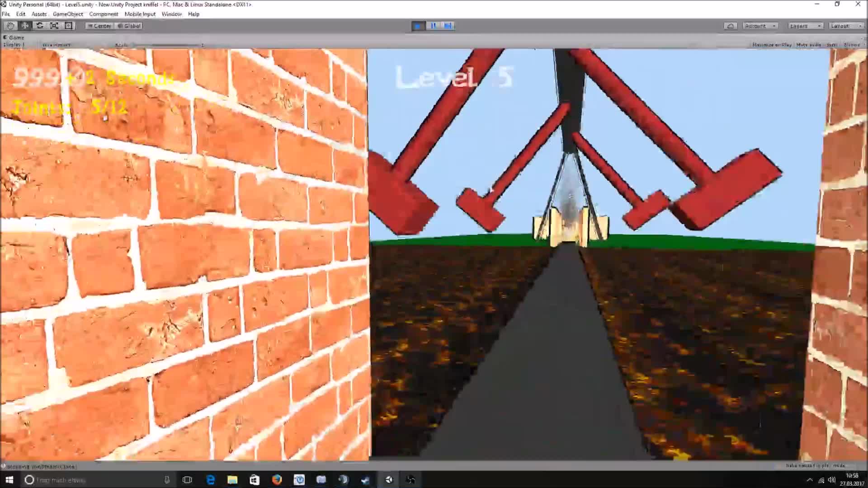Select the Scale tool
This screenshot has width=868, height=488.
coord(54,26)
